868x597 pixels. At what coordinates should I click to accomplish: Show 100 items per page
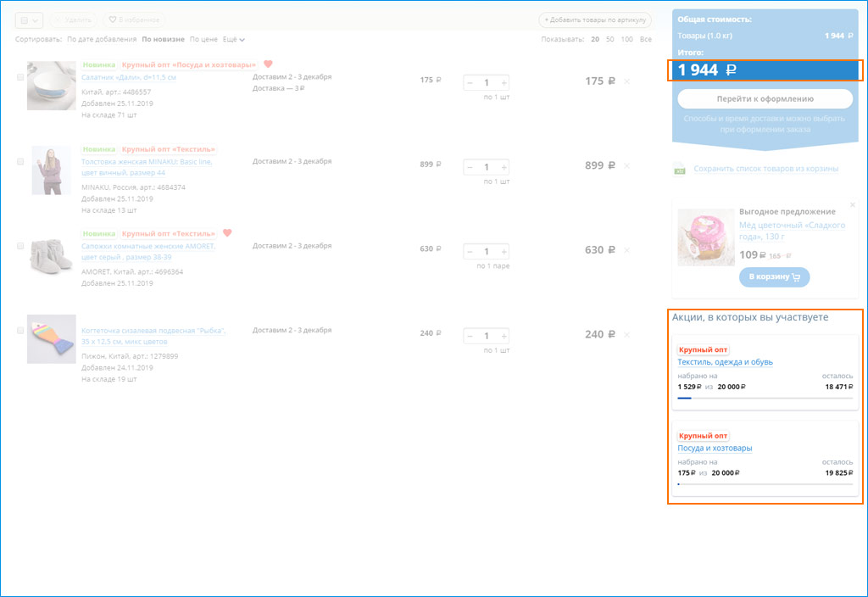[626, 39]
